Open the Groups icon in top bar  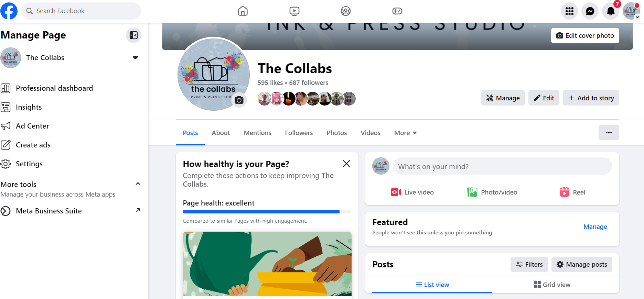(x=346, y=11)
